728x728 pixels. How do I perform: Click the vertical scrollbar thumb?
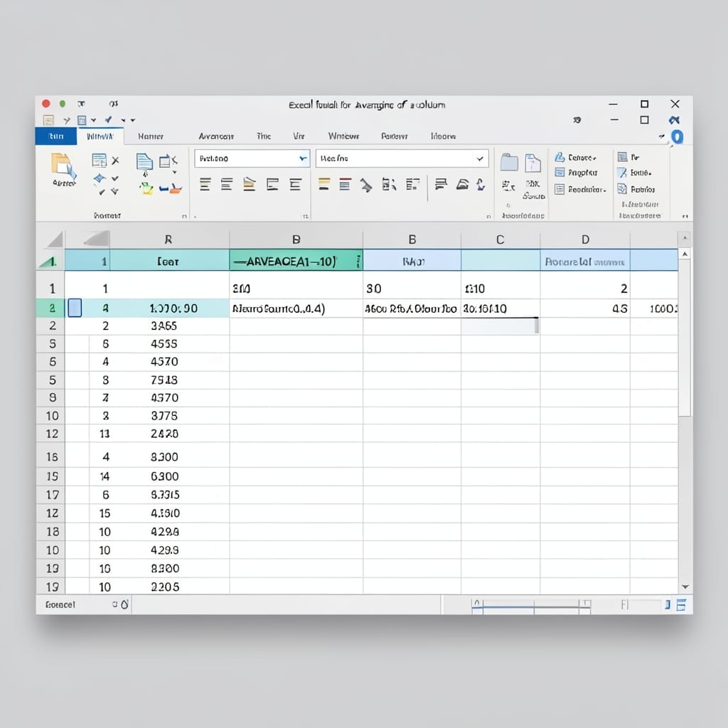685,338
